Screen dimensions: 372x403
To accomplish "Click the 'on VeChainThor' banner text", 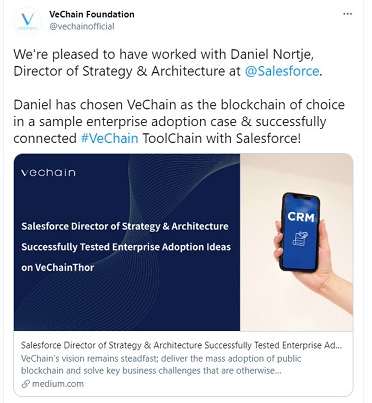I will point(58,267).
